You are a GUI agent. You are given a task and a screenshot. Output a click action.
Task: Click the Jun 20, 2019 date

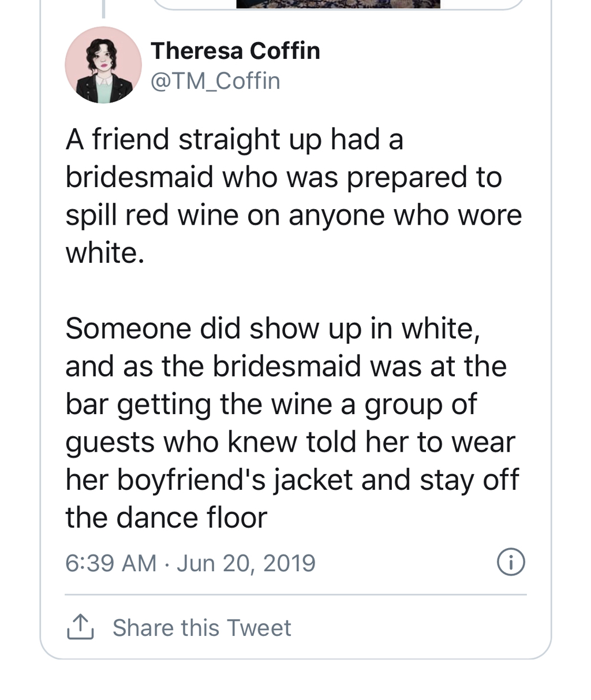click(x=246, y=563)
